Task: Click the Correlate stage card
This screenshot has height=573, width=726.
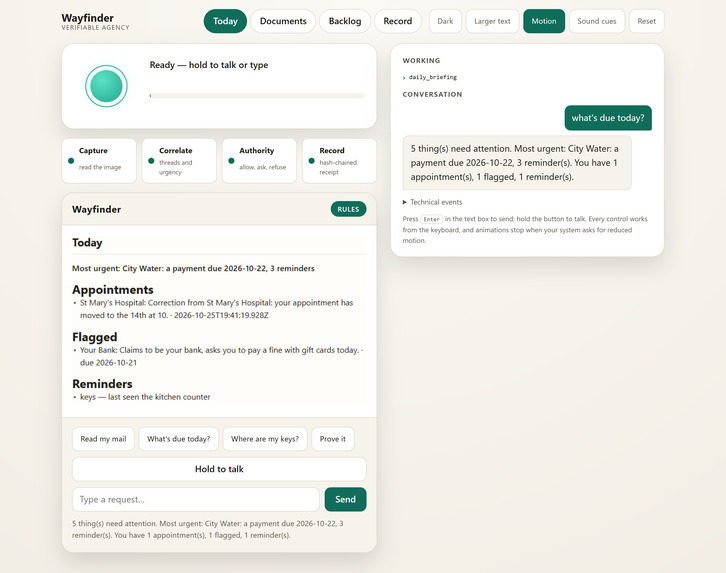Action: [179, 161]
